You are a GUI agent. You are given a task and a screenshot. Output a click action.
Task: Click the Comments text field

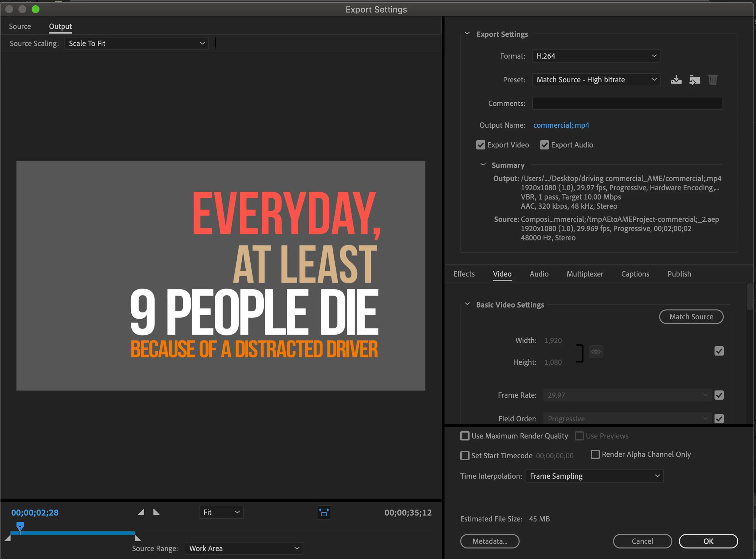click(627, 104)
